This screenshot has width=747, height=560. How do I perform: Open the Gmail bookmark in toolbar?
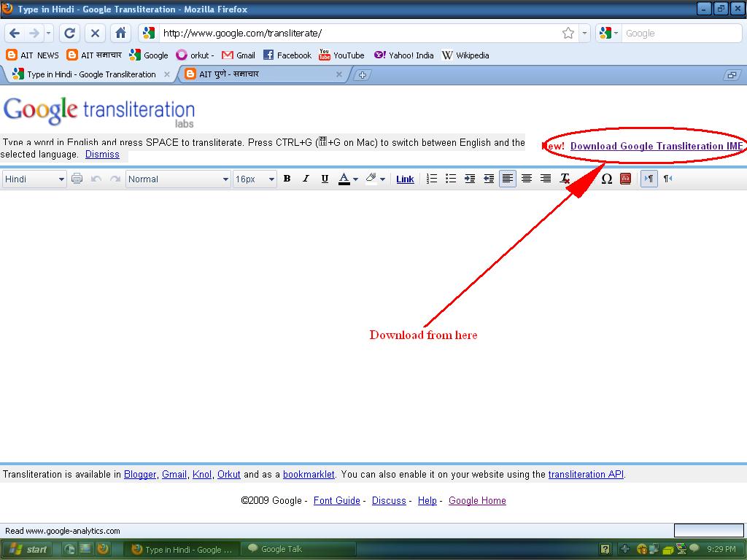point(239,55)
